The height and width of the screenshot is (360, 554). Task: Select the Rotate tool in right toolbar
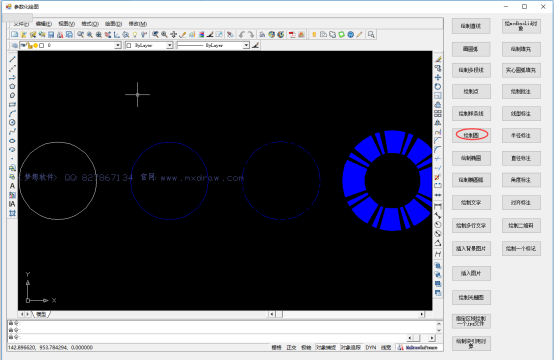click(x=438, y=87)
